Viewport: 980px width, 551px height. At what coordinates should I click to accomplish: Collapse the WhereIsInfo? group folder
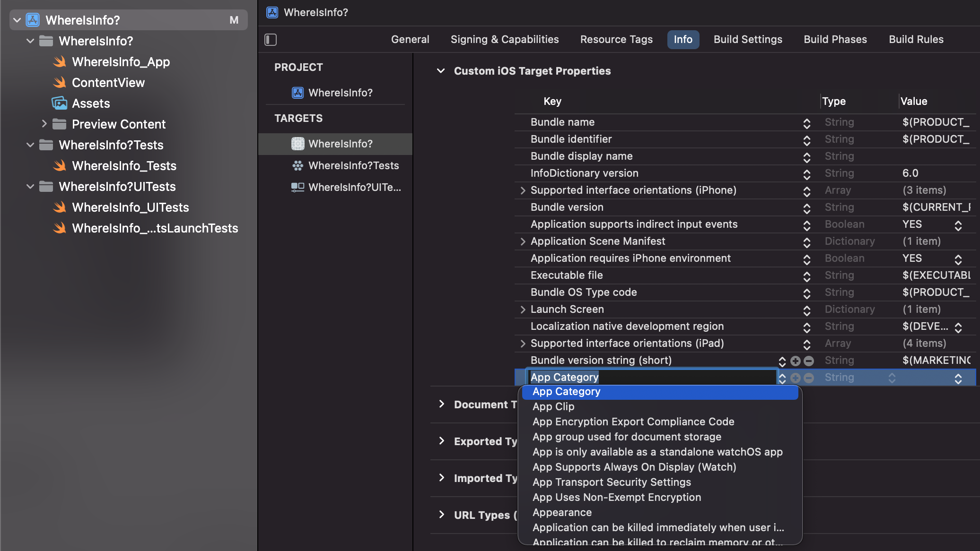(30, 41)
